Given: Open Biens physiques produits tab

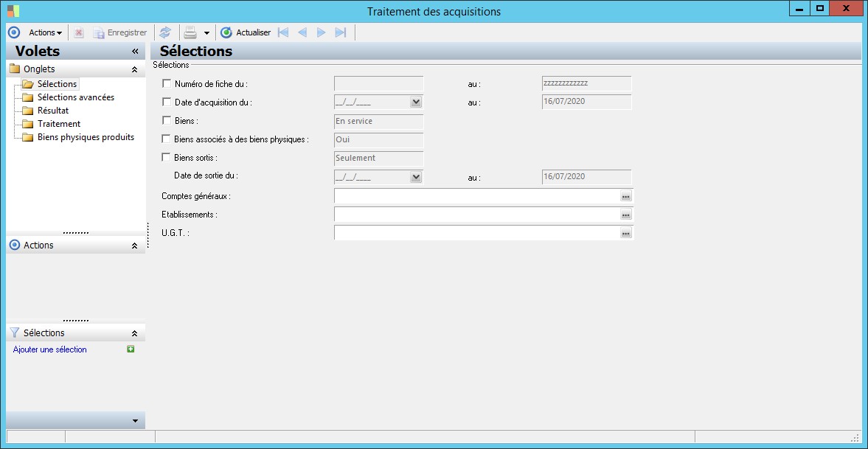Looking at the screenshot, I should (86, 137).
